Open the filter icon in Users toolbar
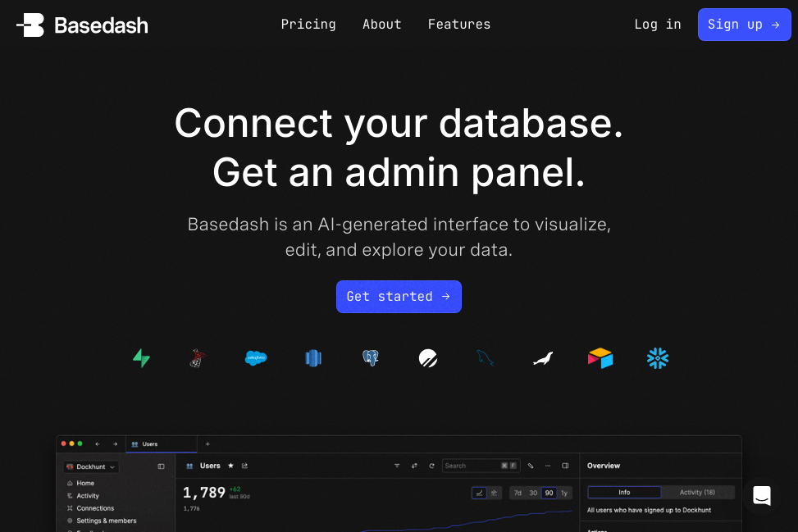Image resolution: width=798 pixels, height=532 pixels. [x=397, y=466]
